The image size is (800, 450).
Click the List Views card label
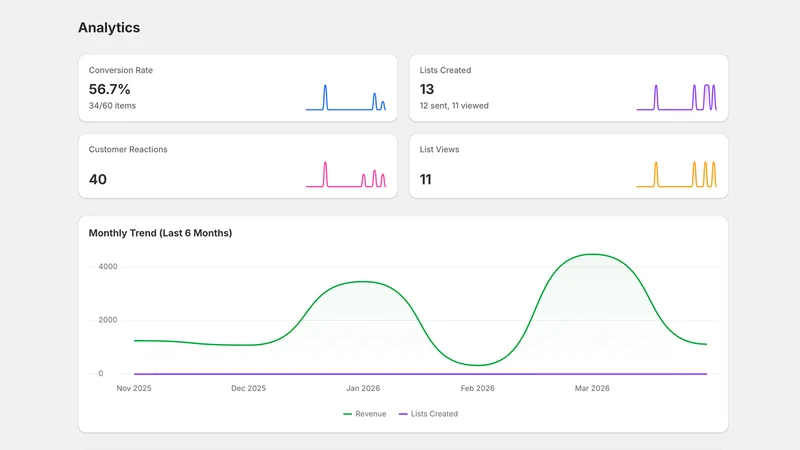pyautogui.click(x=439, y=149)
